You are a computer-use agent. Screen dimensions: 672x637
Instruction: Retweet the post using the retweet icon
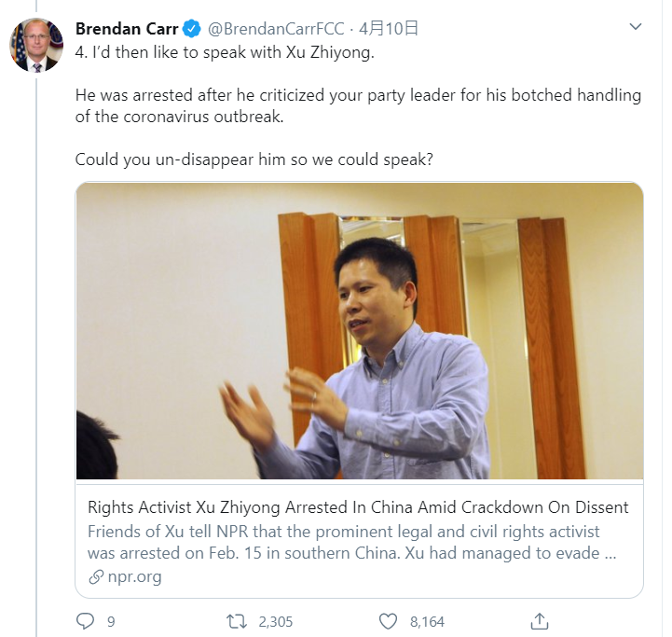point(237,620)
